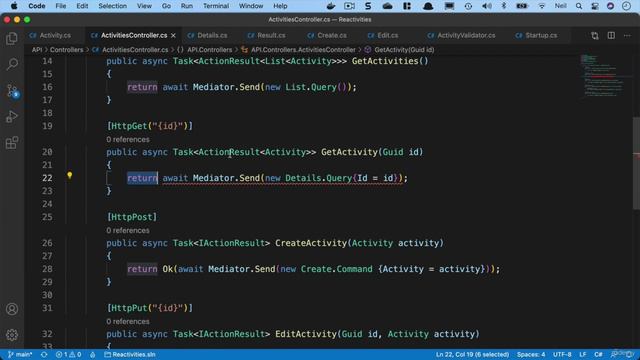Open the Apple menu
This screenshot has height=360, width=640.
point(14,6)
